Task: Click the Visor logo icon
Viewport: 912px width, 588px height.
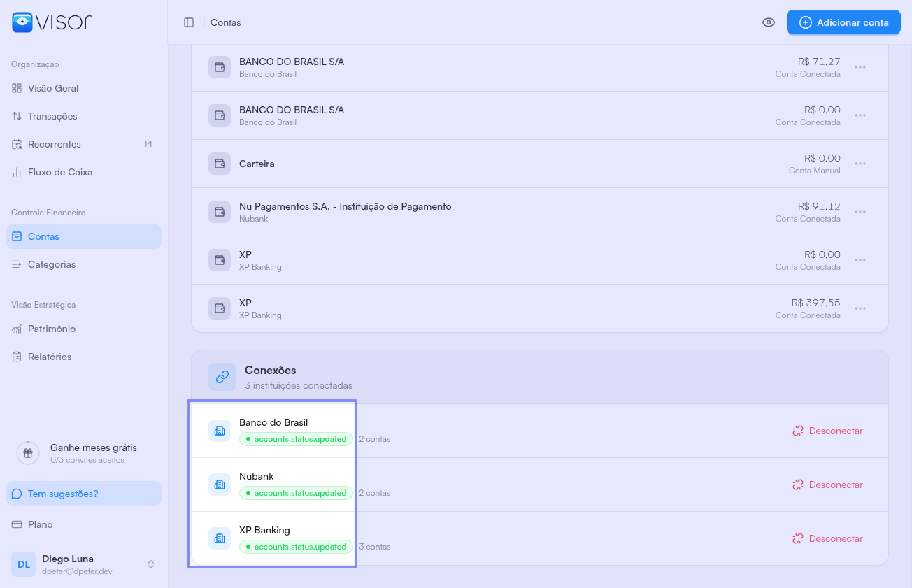Action: point(22,22)
